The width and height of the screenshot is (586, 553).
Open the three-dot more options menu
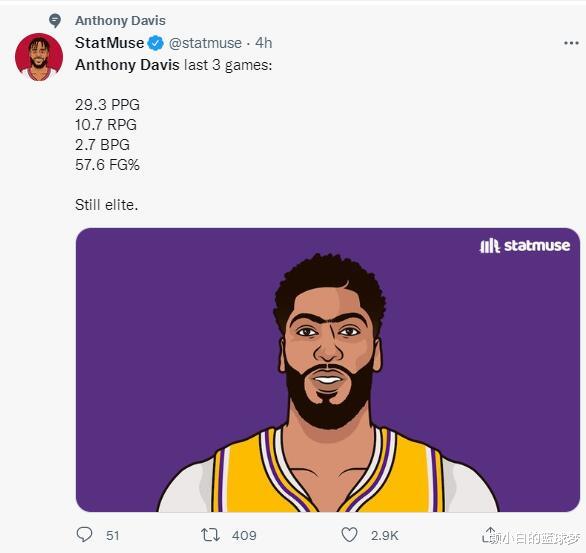pos(571,43)
